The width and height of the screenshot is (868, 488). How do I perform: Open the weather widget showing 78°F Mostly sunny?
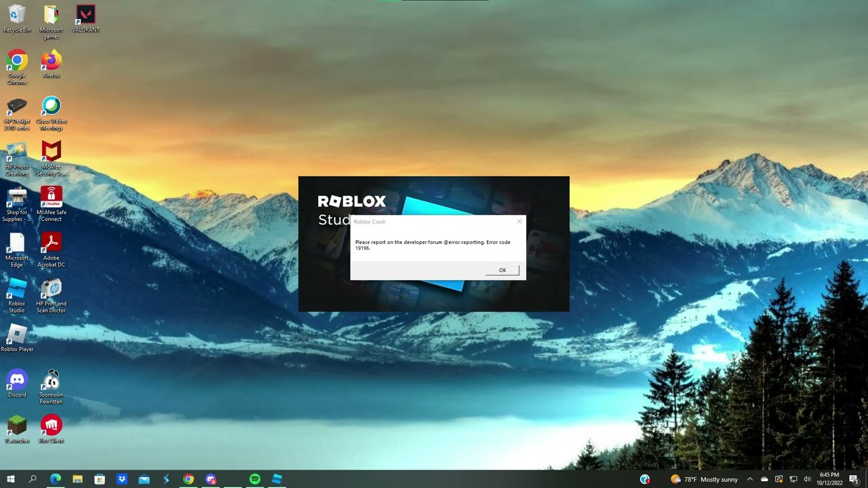pyautogui.click(x=704, y=479)
